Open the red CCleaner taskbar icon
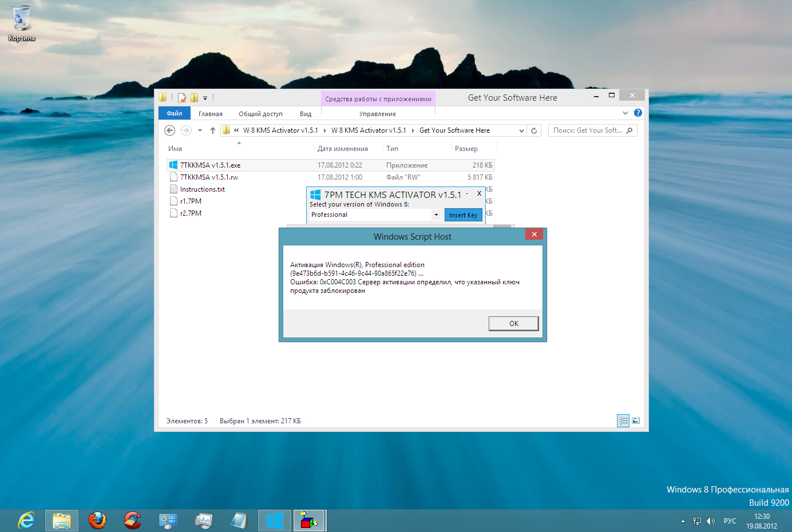This screenshot has width=792, height=532. click(x=133, y=521)
